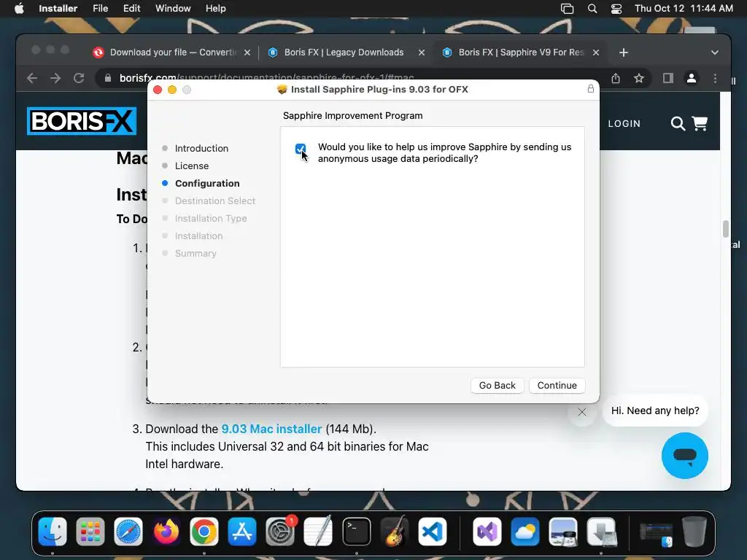This screenshot has width=747, height=560.
Task: Open Safari from the Dock
Action: (x=128, y=532)
